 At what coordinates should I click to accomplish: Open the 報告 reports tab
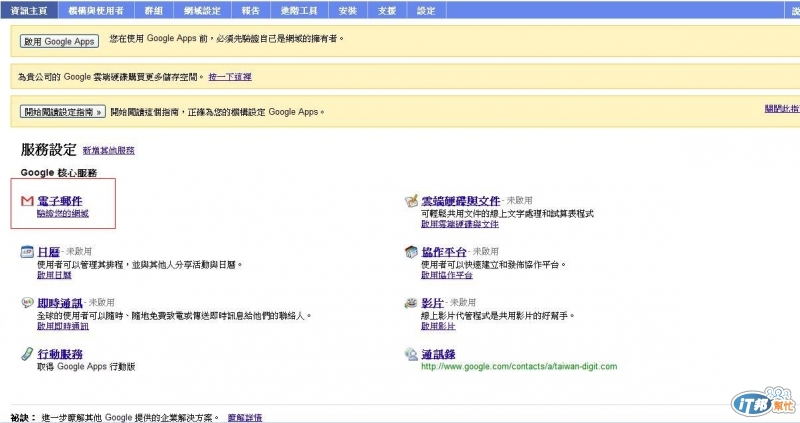pos(251,10)
